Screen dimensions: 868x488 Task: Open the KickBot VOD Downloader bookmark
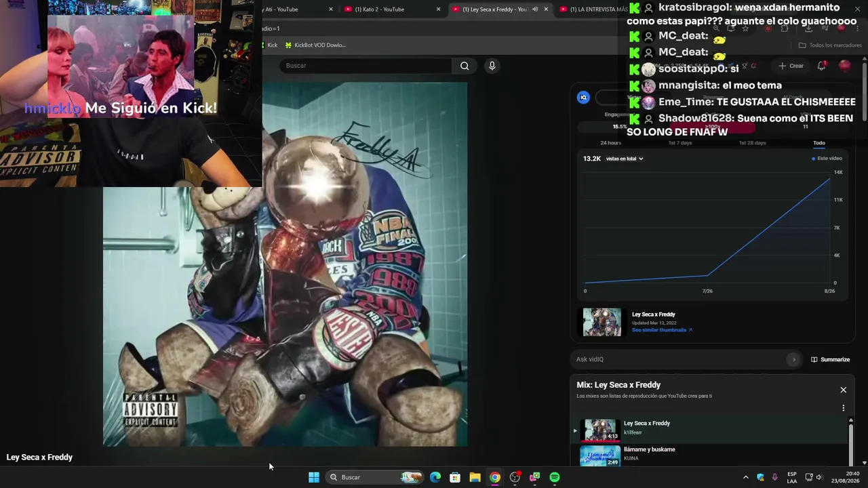click(315, 45)
